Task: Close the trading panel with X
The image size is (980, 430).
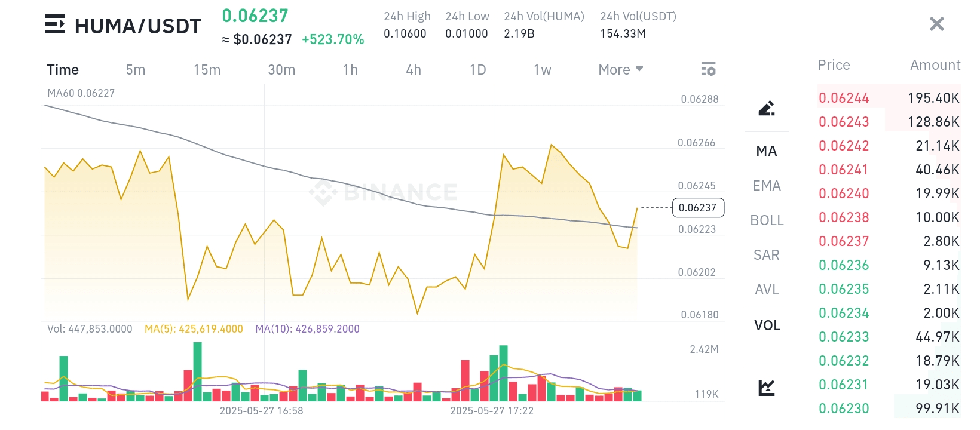Action: click(936, 24)
